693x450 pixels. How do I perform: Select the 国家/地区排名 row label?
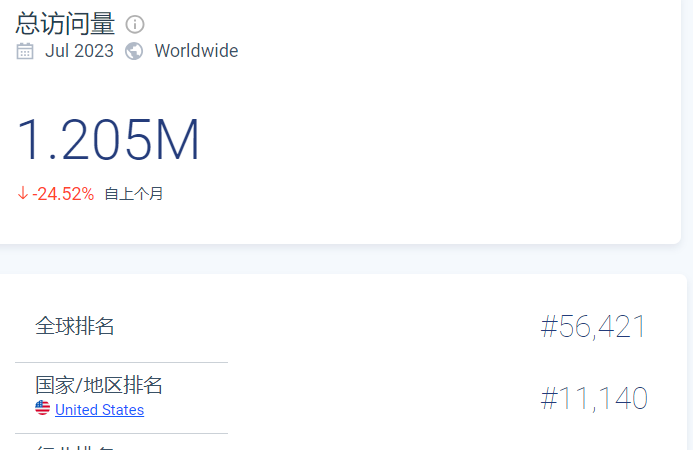coord(99,385)
